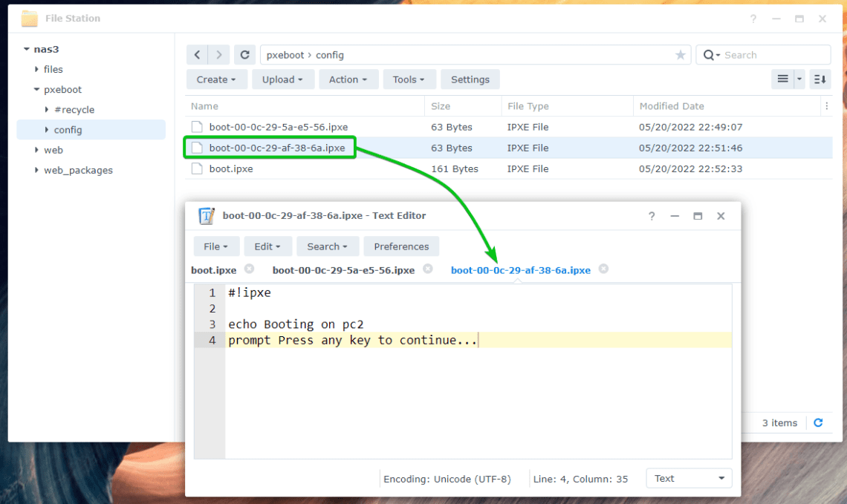This screenshot has width=847, height=504.
Task: Click the back navigation arrow
Action: click(197, 54)
